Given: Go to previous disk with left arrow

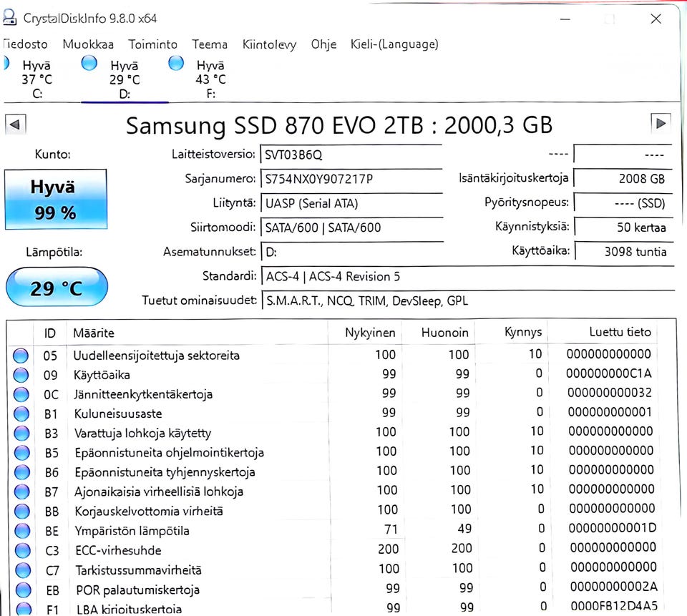Looking at the screenshot, I should pos(15,124).
